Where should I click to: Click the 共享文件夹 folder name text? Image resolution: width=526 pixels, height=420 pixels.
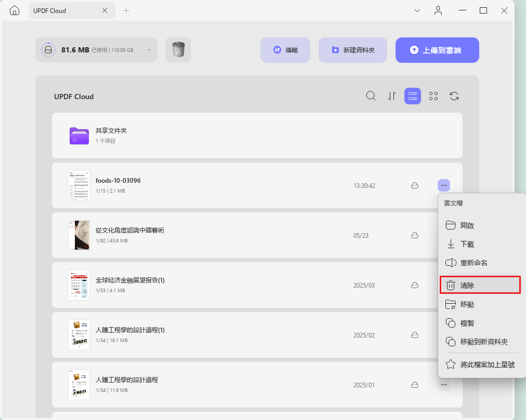111,130
